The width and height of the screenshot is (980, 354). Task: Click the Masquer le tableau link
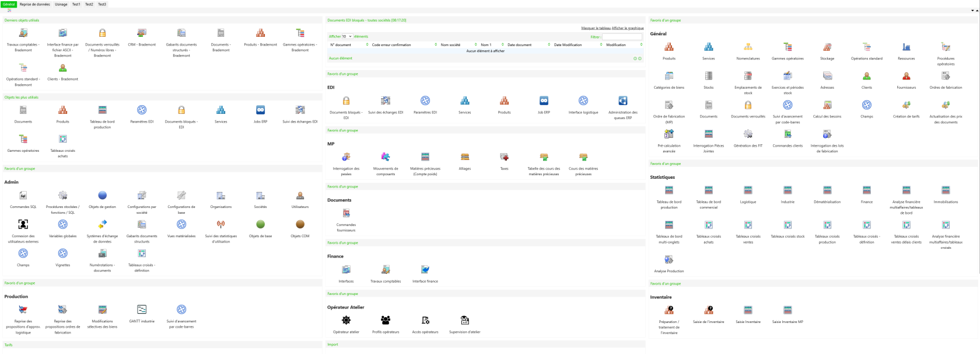[x=596, y=28]
